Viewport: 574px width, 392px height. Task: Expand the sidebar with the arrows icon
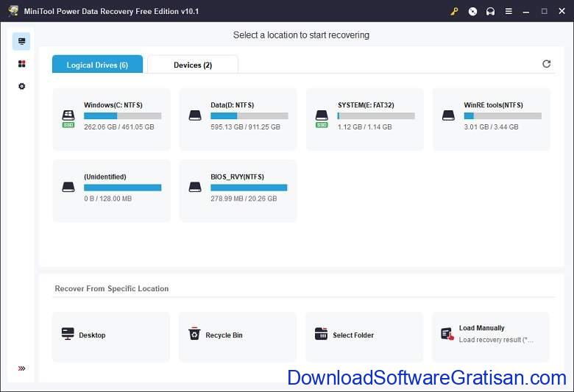pos(21,368)
